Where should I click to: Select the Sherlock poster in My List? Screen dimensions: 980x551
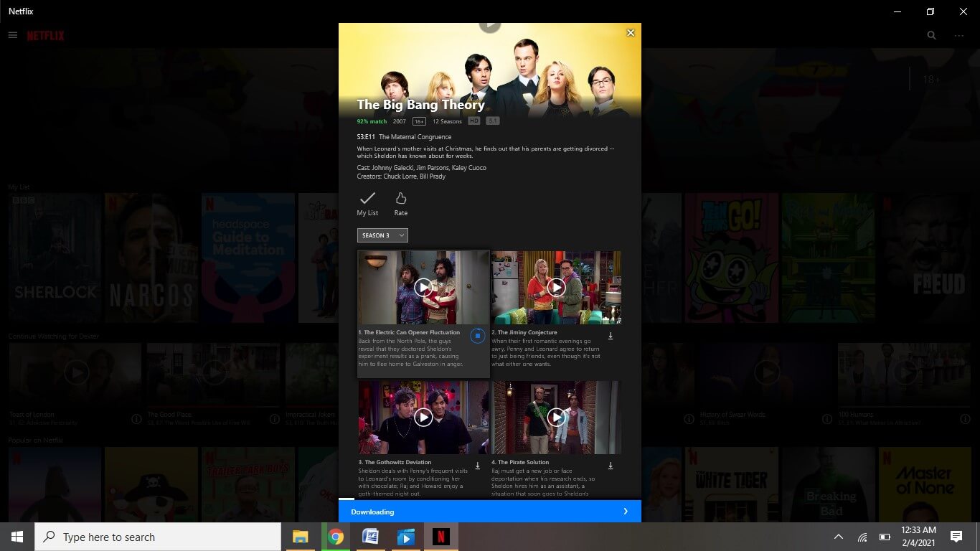pyautogui.click(x=55, y=258)
